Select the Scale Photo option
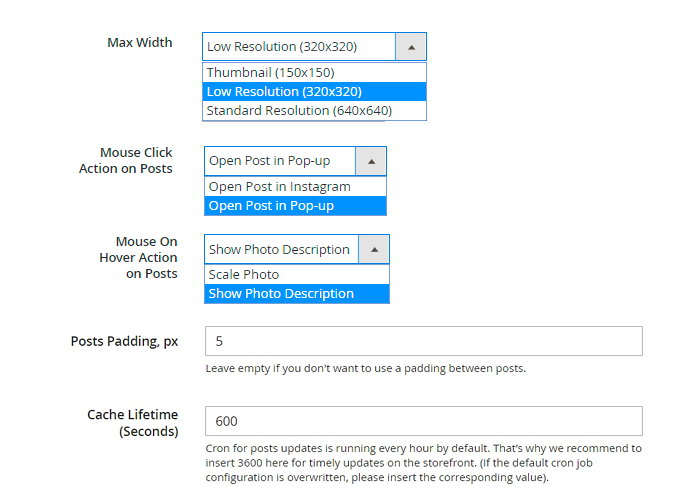679x500 pixels. pyautogui.click(x=244, y=274)
